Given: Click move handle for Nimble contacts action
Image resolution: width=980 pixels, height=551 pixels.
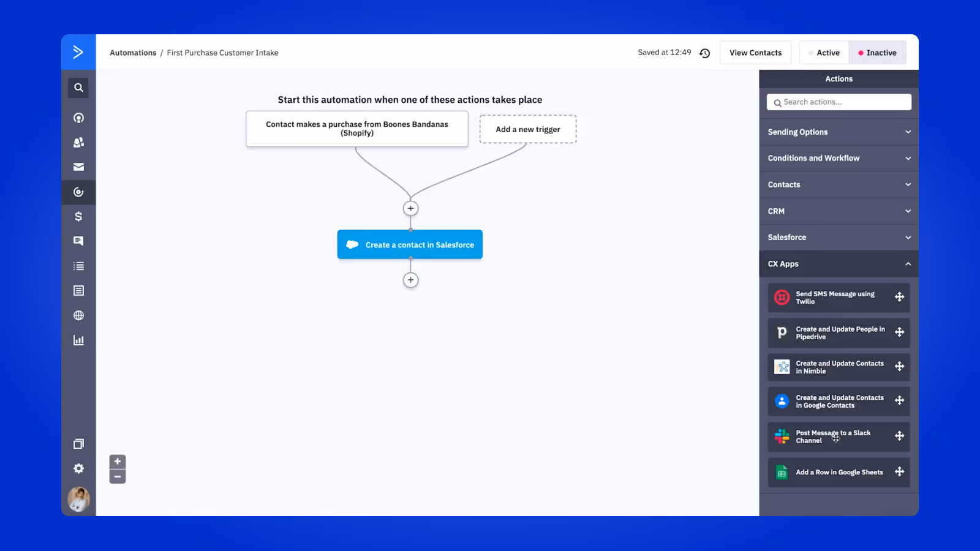Looking at the screenshot, I should pyautogui.click(x=899, y=366).
